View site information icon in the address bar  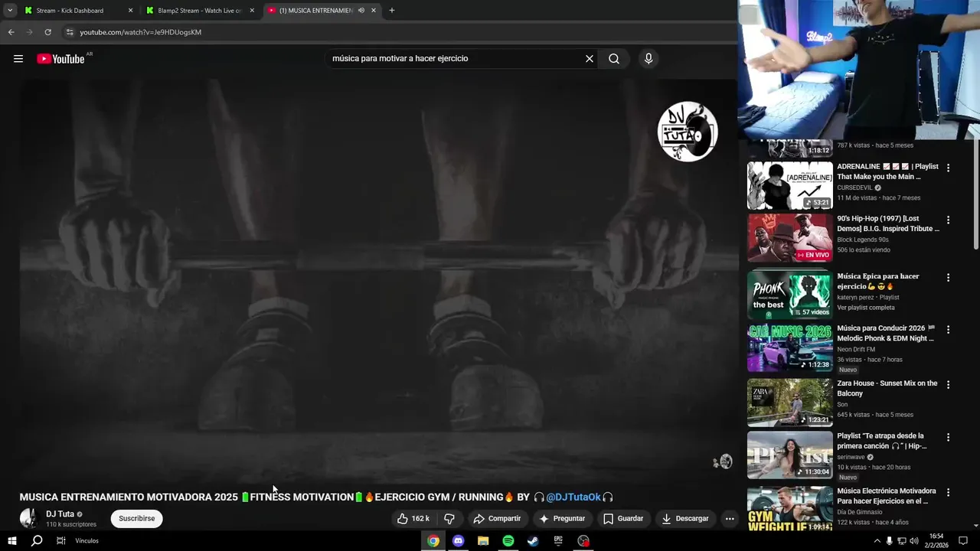pos(70,32)
